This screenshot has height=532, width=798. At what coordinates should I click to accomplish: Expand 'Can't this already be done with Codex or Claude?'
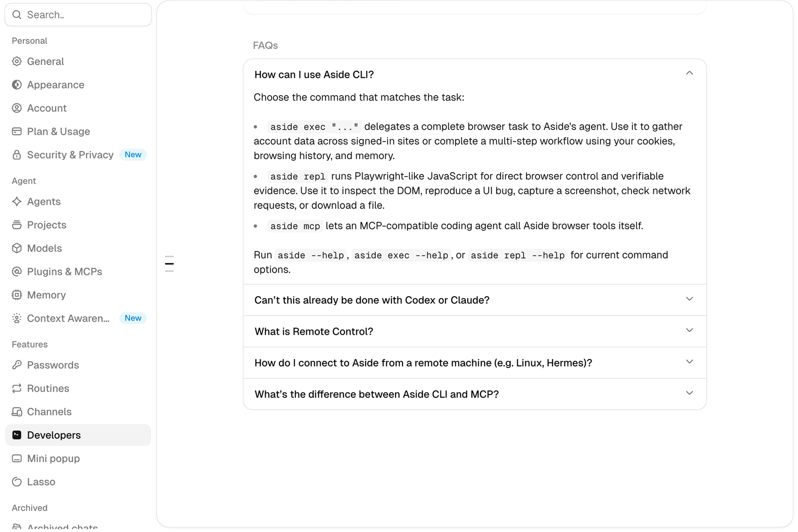(475, 300)
